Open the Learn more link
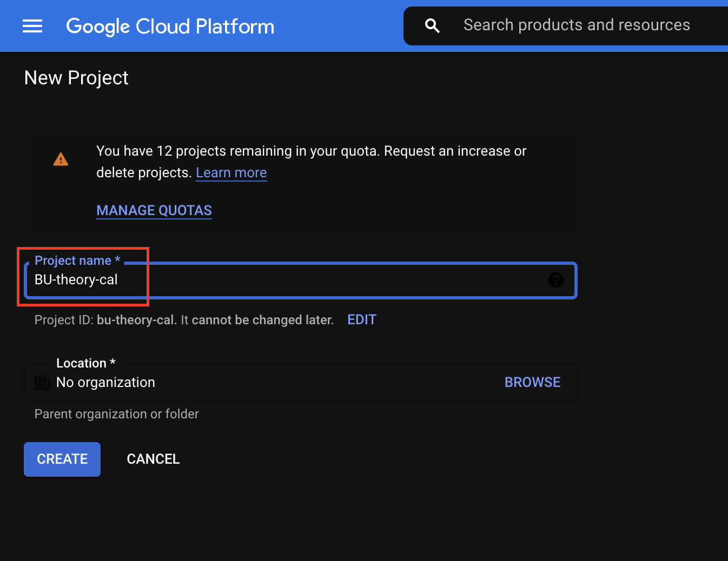 coord(231,173)
